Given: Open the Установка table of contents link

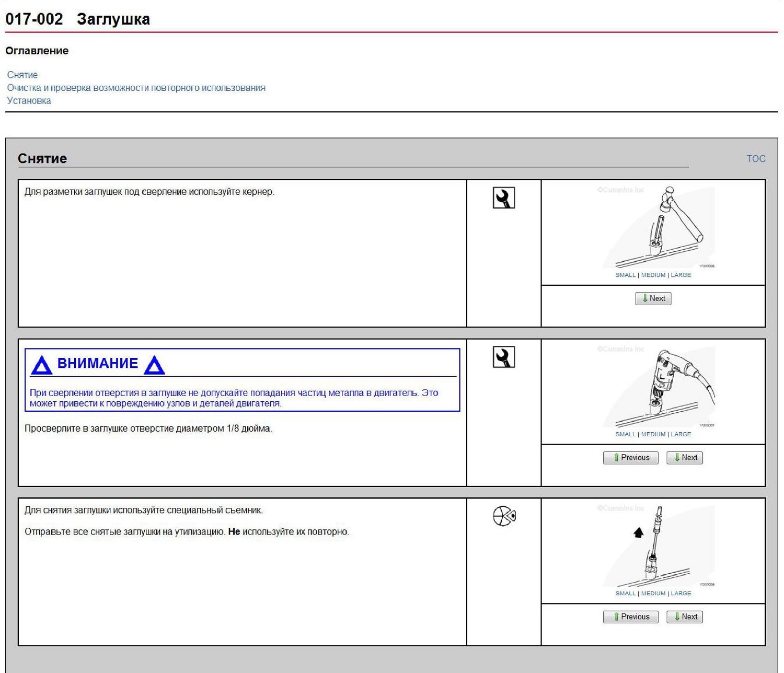Looking at the screenshot, I should click(x=29, y=100).
